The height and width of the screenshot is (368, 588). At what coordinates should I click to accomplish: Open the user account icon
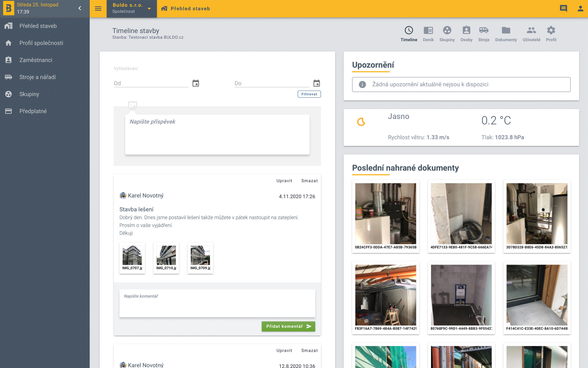[x=580, y=9]
